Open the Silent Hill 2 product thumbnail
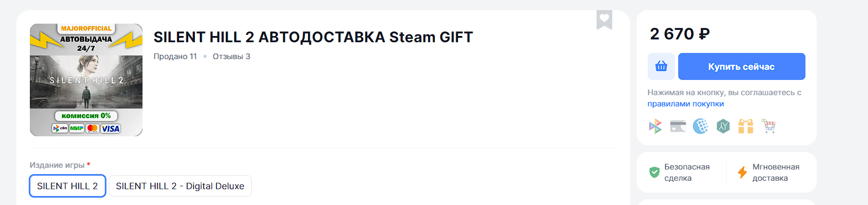The width and height of the screenshot is (868, 205). tap(86, 80)
